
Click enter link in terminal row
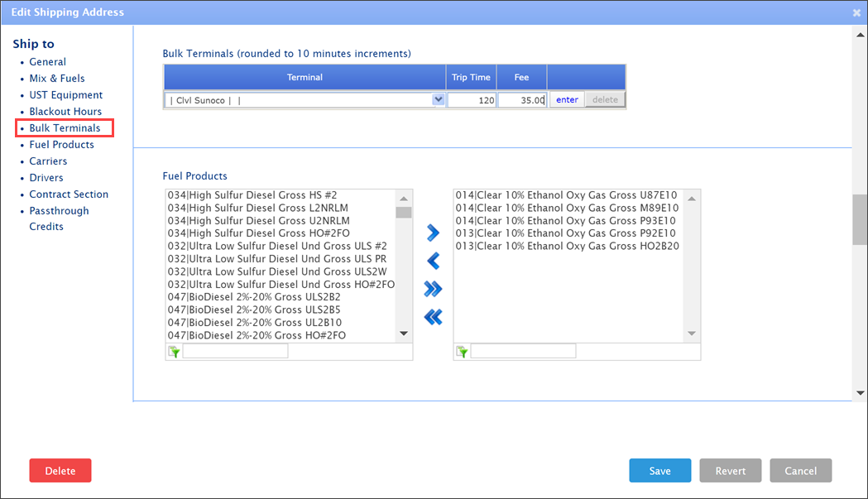[567, 100]
